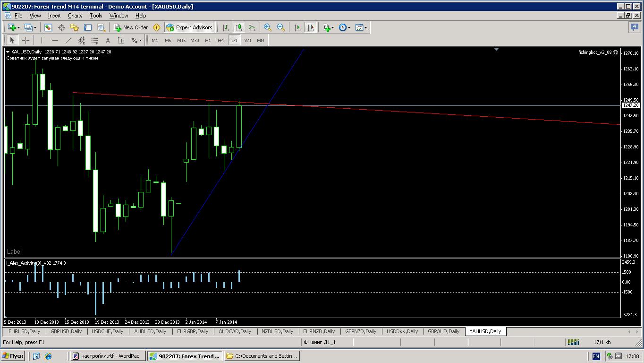Select the D1 timeframe button

[x=234, y=40]
